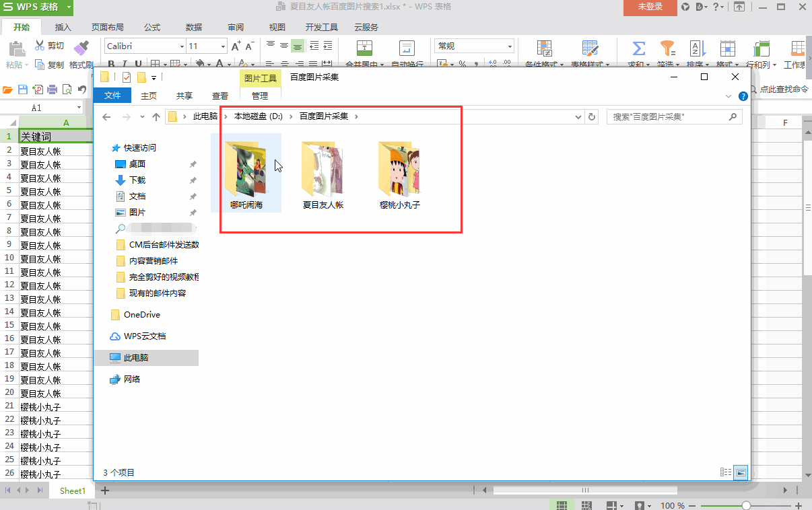Open the Explorer 管理 tab
Image resolution: width=812 pixels, height=510 pixels.
[260, 96]
